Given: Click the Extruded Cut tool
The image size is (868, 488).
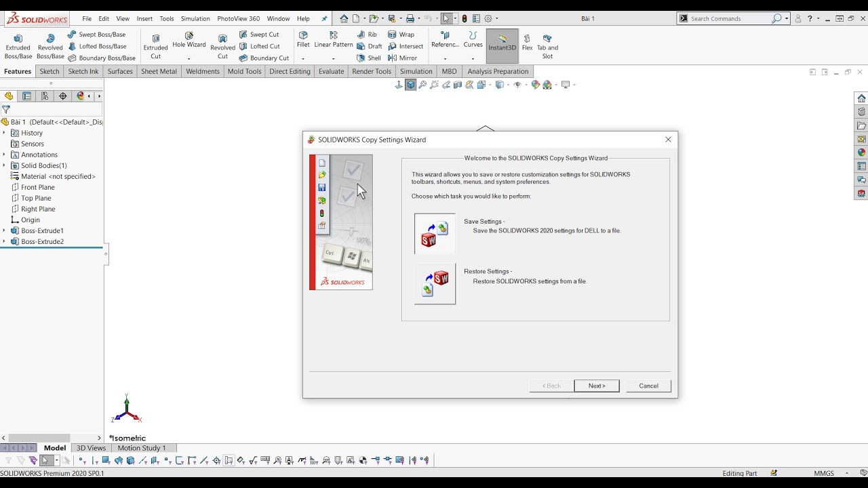Looking at the screenshot, I should pos(156,47).
